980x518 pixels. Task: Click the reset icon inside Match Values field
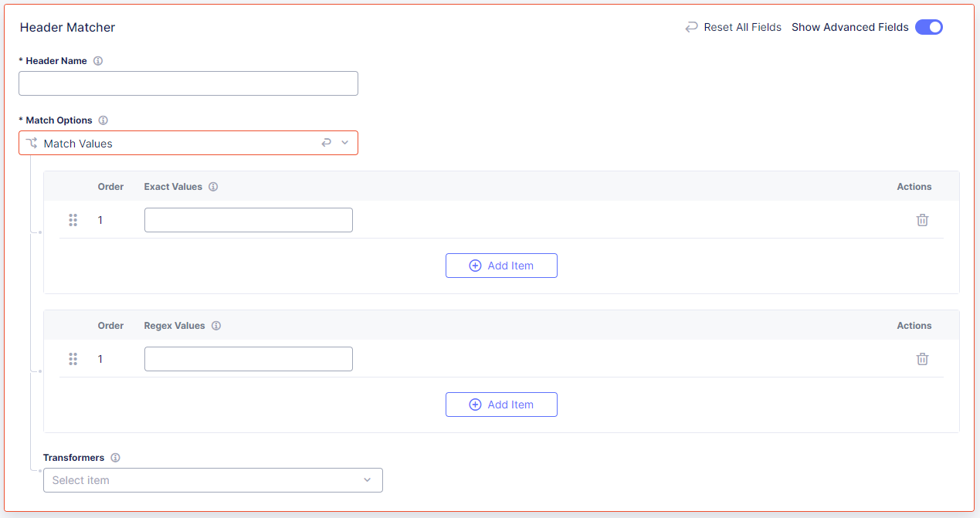(326, 143)
